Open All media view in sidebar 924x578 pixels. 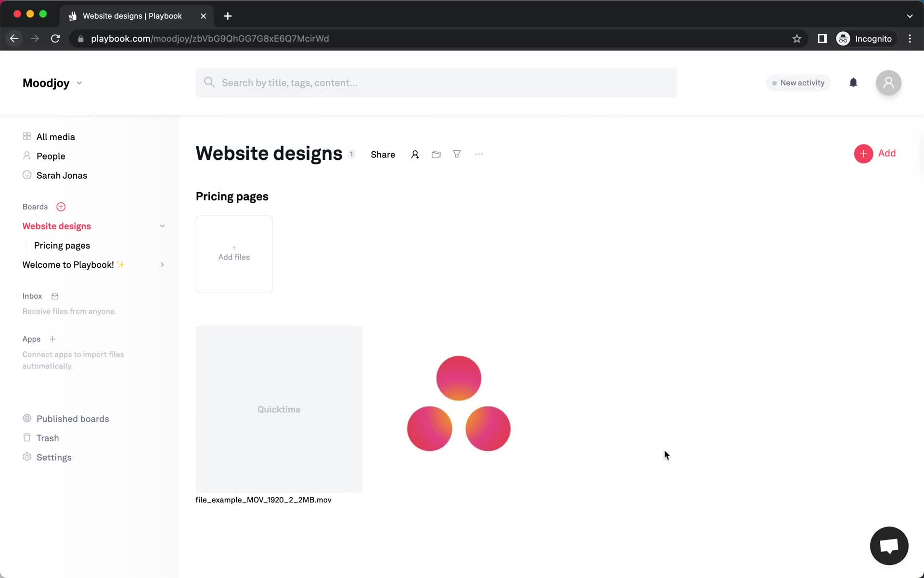coord(55,136)
